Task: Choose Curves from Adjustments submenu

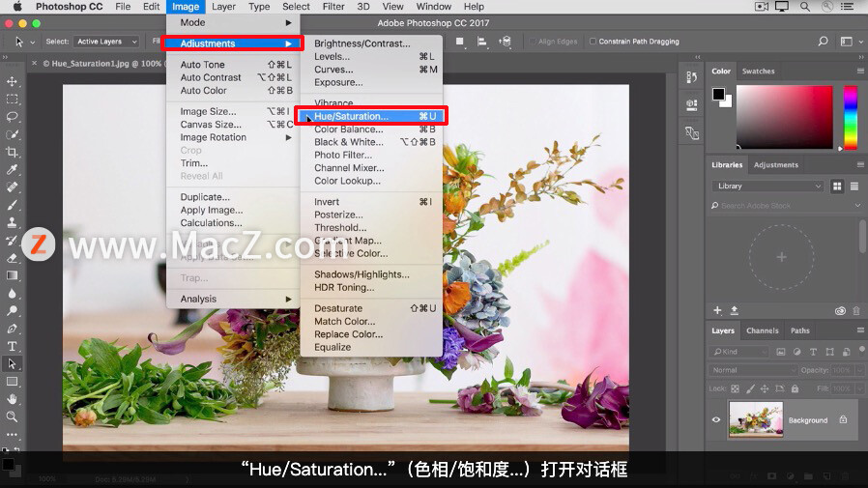Action: (371, 70)
